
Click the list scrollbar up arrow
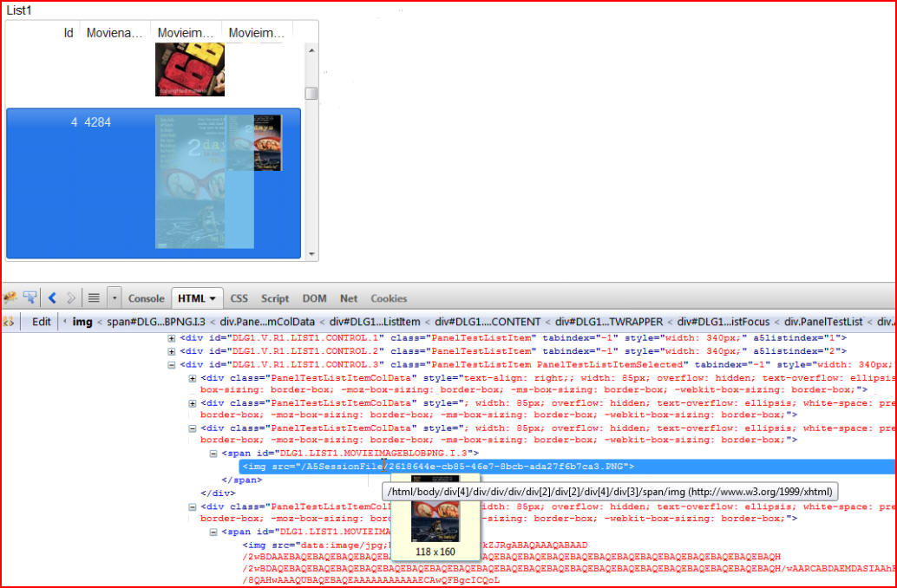pyautogui.click(x=311, y=51)
